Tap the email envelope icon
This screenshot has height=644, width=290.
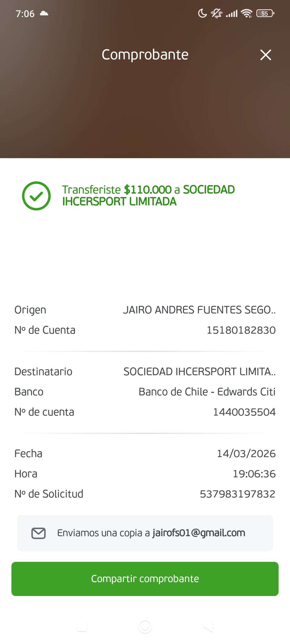[38, 533]
